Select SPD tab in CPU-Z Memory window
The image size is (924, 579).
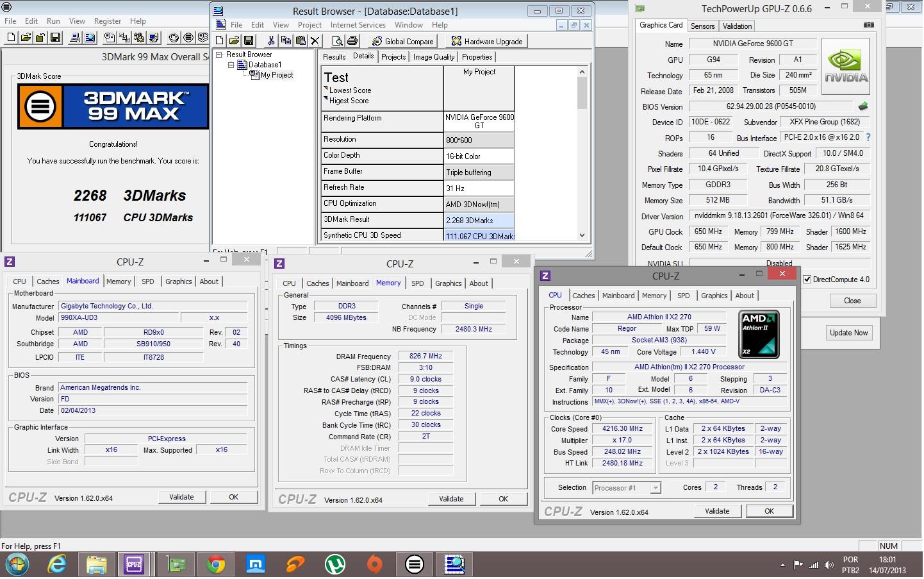pos(417,283)
